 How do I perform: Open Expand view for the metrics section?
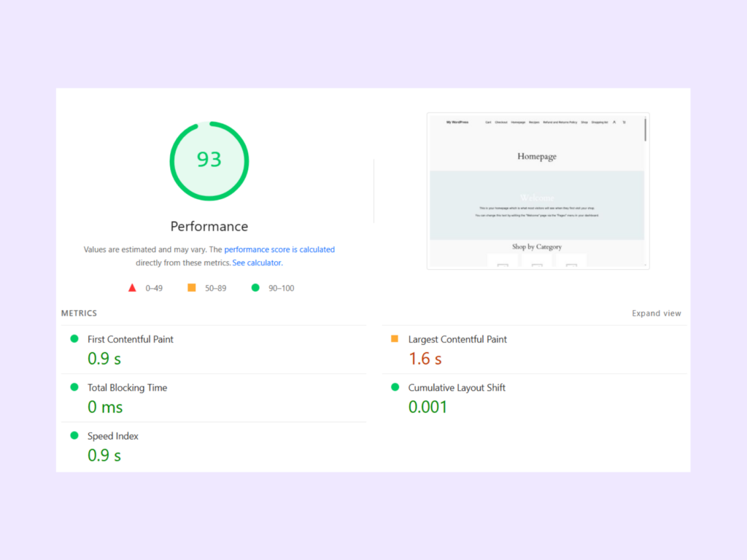click(656, 313)
